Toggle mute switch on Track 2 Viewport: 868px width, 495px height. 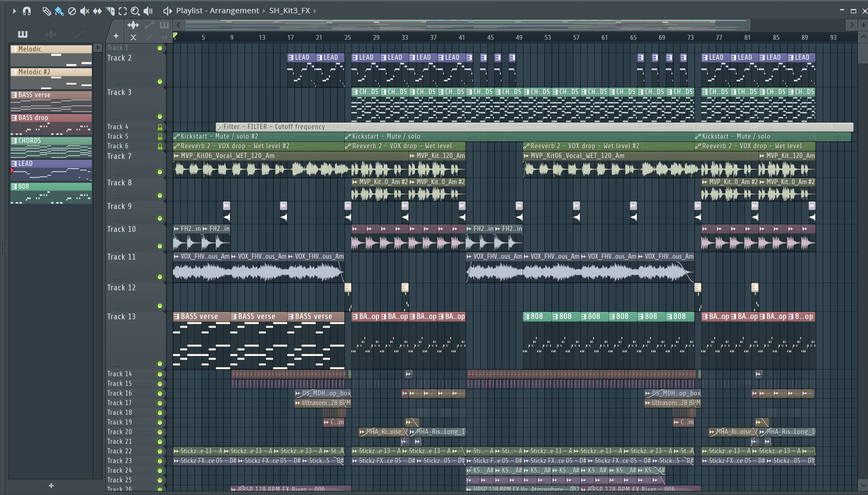point(160,82)
